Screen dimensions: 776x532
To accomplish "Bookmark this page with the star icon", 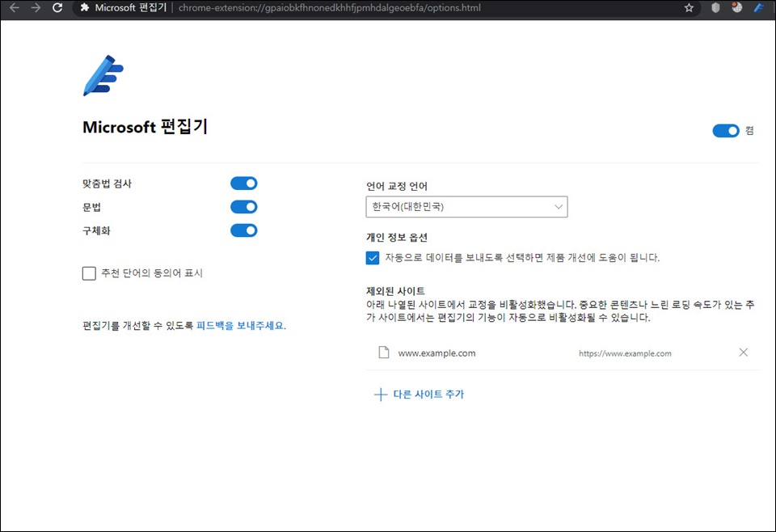I will tap(689, 8).
